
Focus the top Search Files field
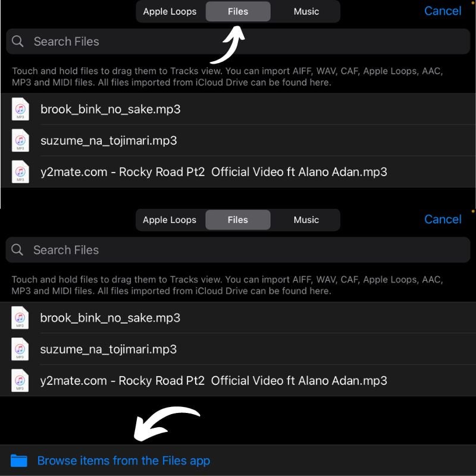click(x=238, y=41)
